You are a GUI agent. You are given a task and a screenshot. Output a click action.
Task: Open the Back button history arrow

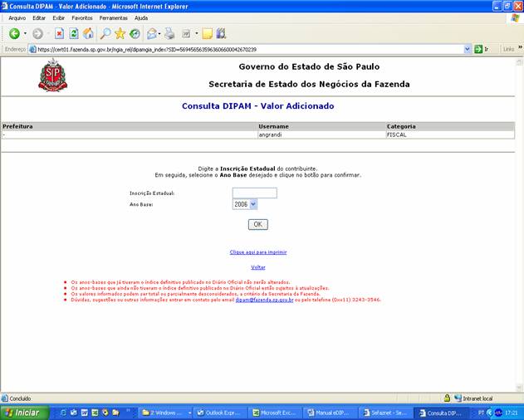(x=25, y=34)
